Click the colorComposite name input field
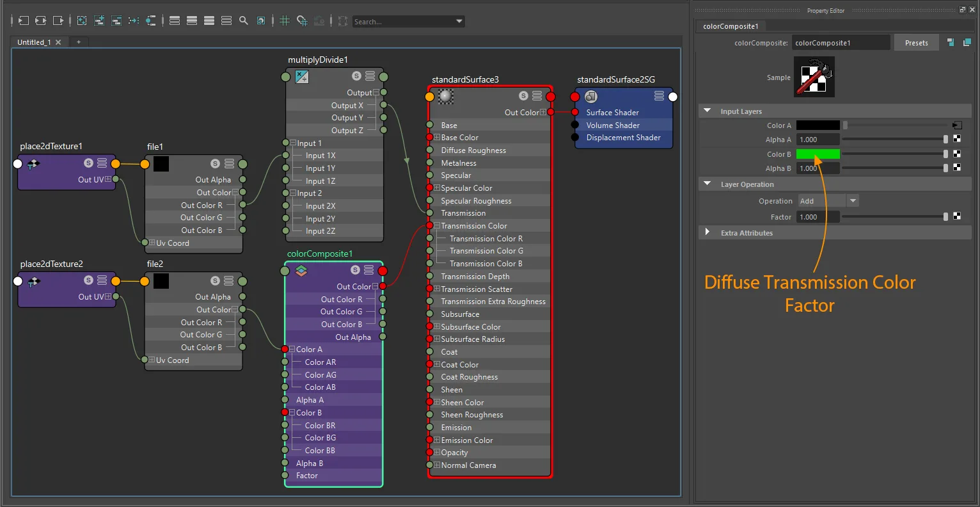 841,43
